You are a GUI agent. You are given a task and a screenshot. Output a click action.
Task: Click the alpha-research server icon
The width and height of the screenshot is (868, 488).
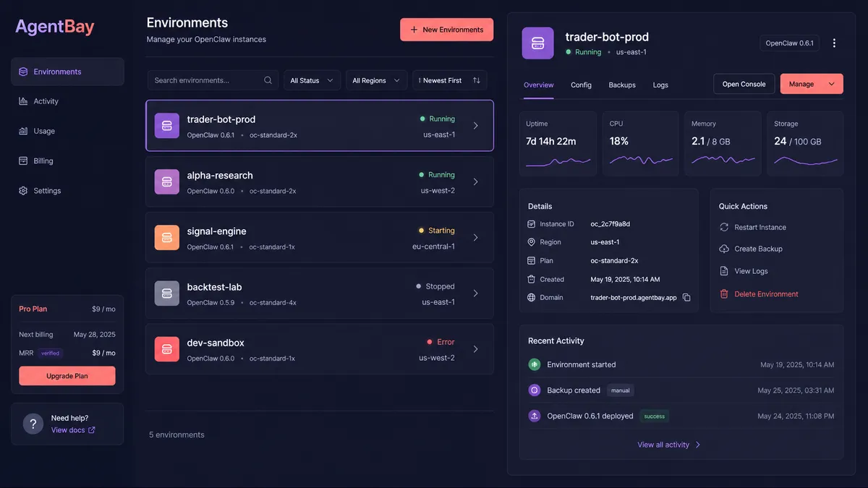tap(166, 181)
